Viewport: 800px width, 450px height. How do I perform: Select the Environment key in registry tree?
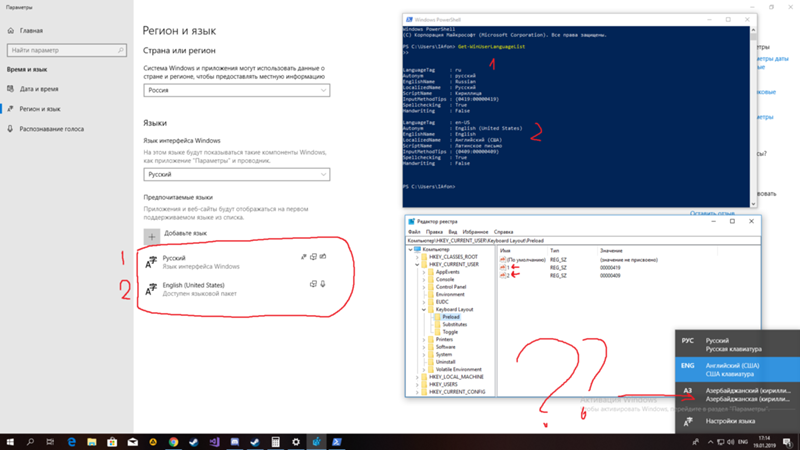(x=450, y=294)
